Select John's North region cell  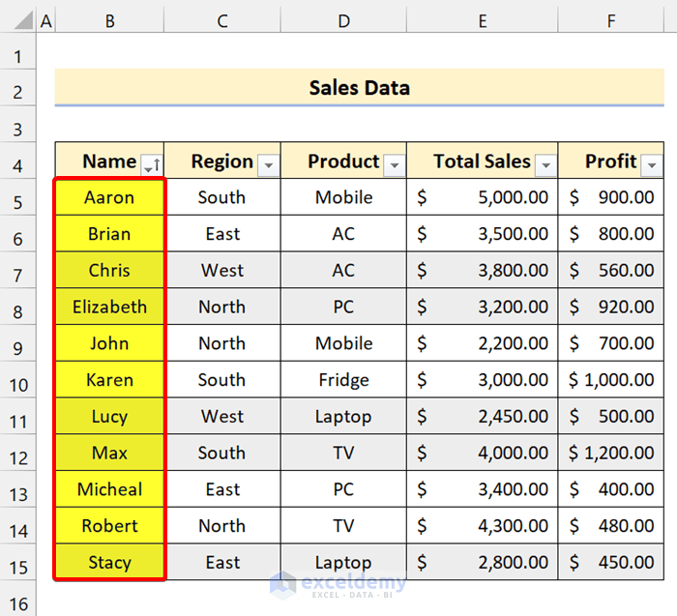click(x=221, y=343)
